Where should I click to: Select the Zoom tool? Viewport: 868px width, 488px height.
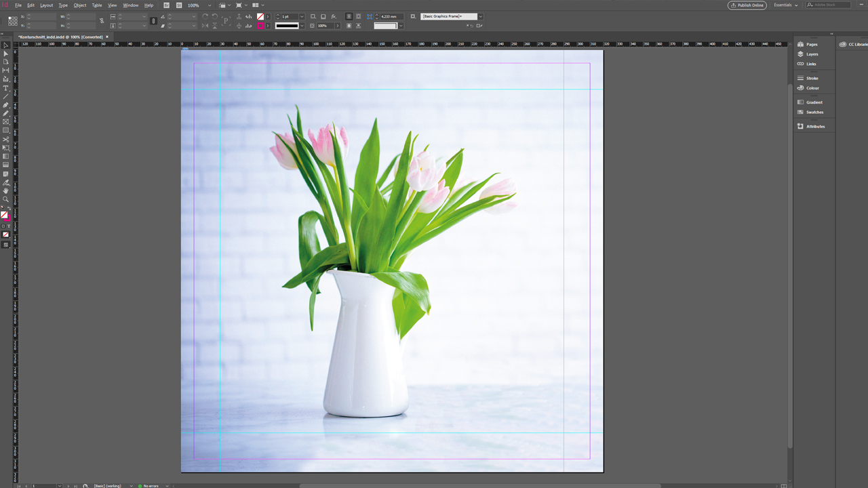tap(6, 200)
